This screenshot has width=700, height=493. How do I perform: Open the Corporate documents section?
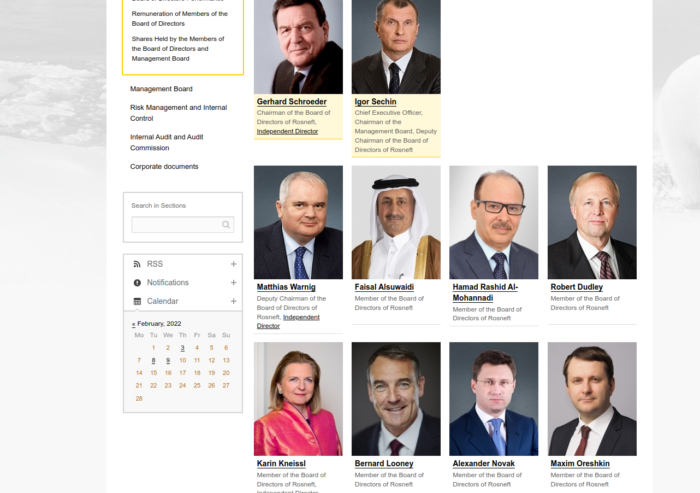164,167
